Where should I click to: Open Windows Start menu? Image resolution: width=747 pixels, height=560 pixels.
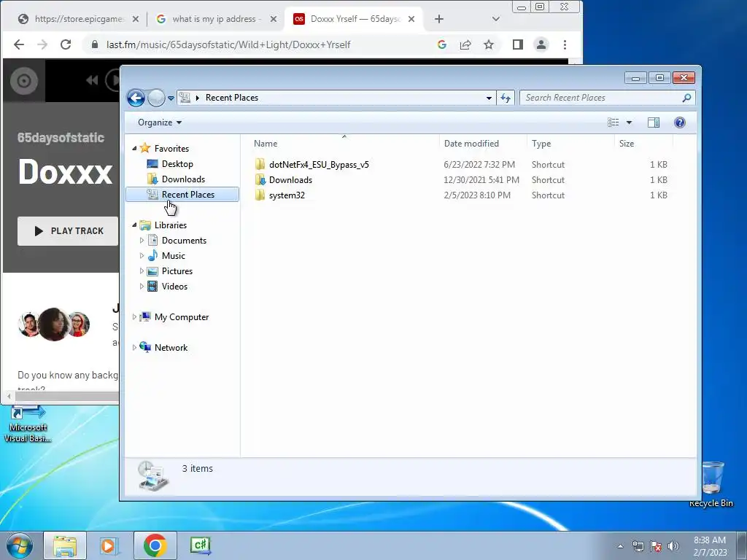pyautogui.click(x=20, y=545)
